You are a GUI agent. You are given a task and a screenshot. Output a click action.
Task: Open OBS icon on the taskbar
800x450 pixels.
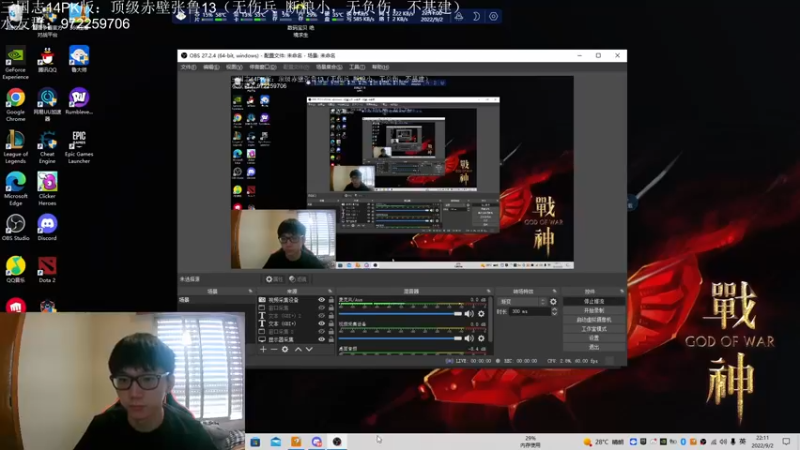(x=337, y=442)
